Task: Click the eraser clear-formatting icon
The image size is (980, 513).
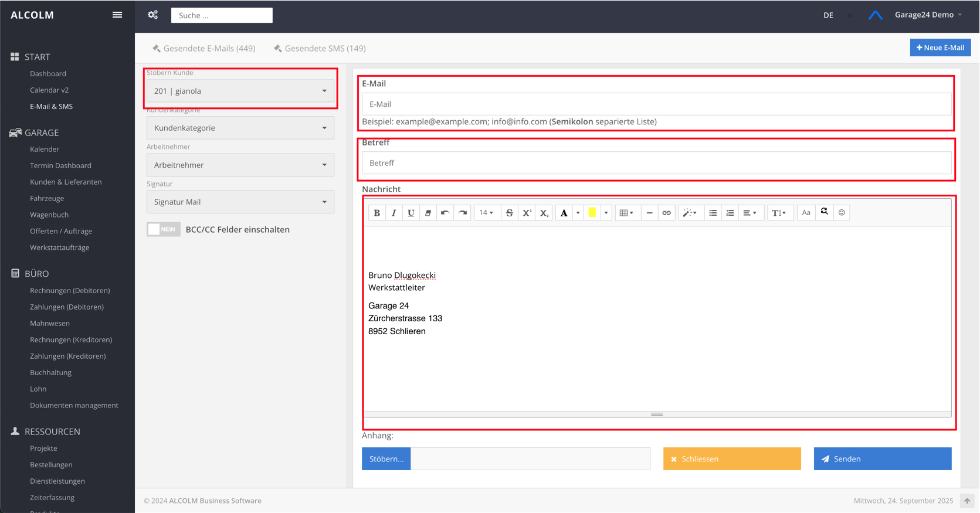Action: (x=428, y=213)
